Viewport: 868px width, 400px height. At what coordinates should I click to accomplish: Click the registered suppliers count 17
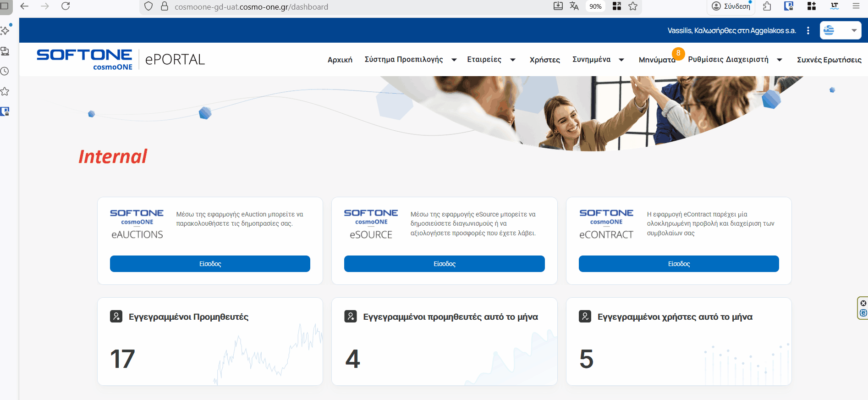point(122,359)
